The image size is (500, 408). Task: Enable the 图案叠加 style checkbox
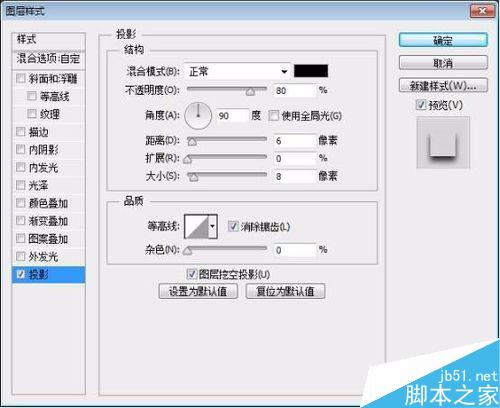point(21,239)
